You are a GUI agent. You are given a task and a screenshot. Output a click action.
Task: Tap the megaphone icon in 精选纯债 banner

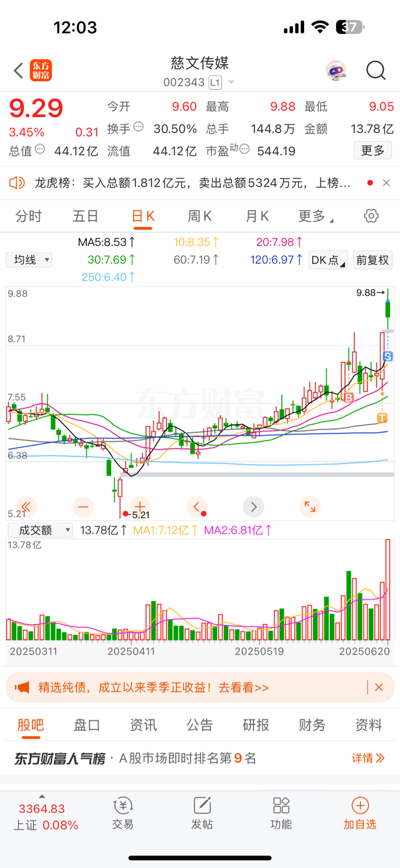(x=22, y=687)
